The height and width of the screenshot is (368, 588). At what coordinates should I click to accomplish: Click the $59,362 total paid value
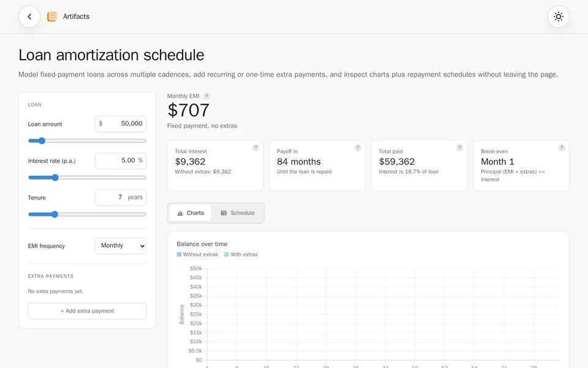397,162
